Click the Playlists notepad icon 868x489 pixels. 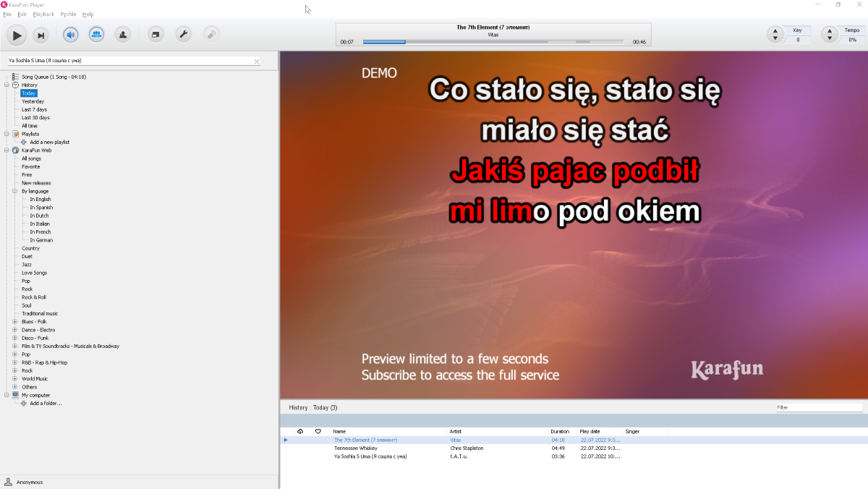(16, 134)
